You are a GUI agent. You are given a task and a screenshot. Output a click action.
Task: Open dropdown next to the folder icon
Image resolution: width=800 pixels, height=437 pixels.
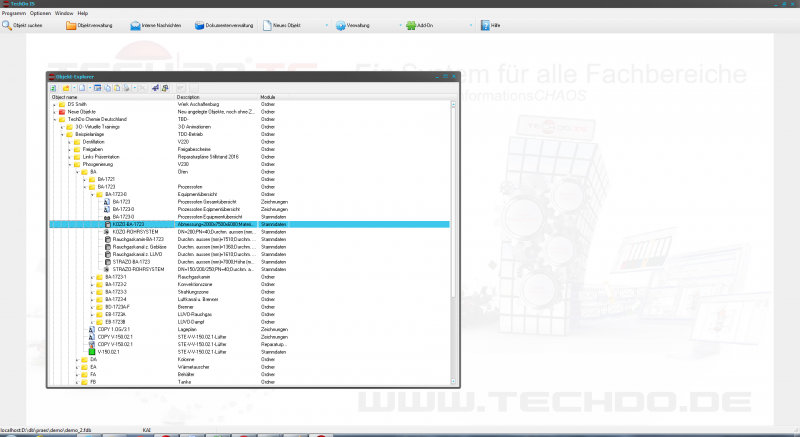pyautogui.click(x=74, y=88)
